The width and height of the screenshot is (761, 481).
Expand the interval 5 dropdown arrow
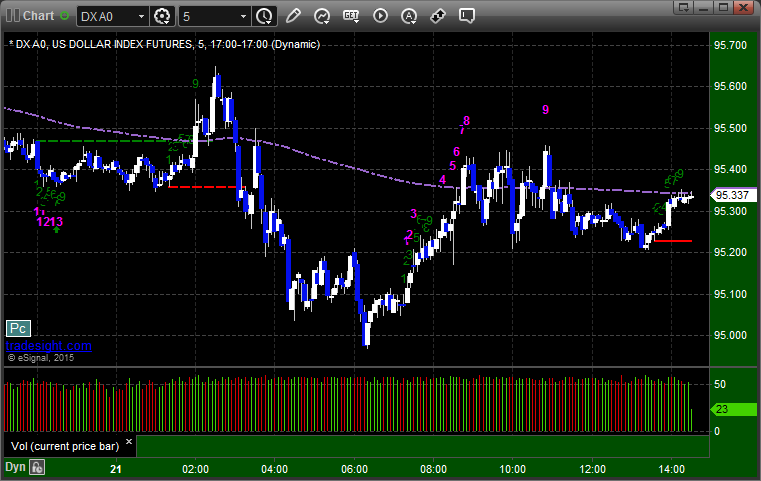click(x=244, y=17)
